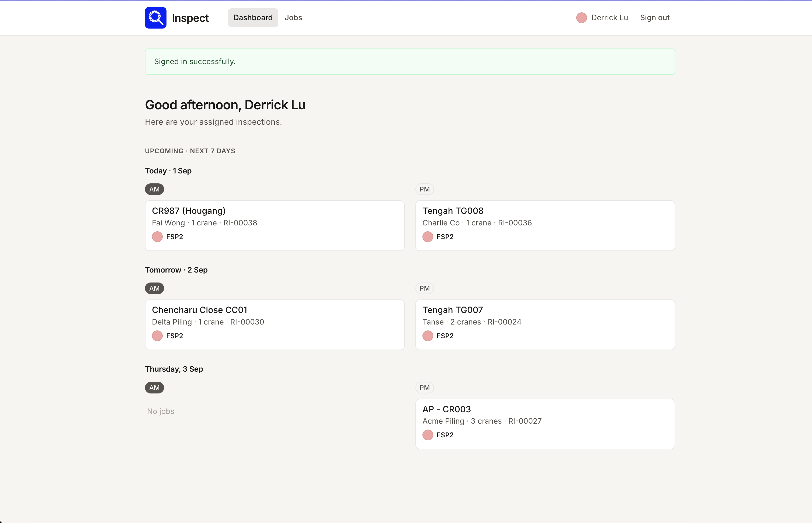Open Derrick Lu profile name
Image resolution: width=812 pixels, height=523 pixels.
609,18
